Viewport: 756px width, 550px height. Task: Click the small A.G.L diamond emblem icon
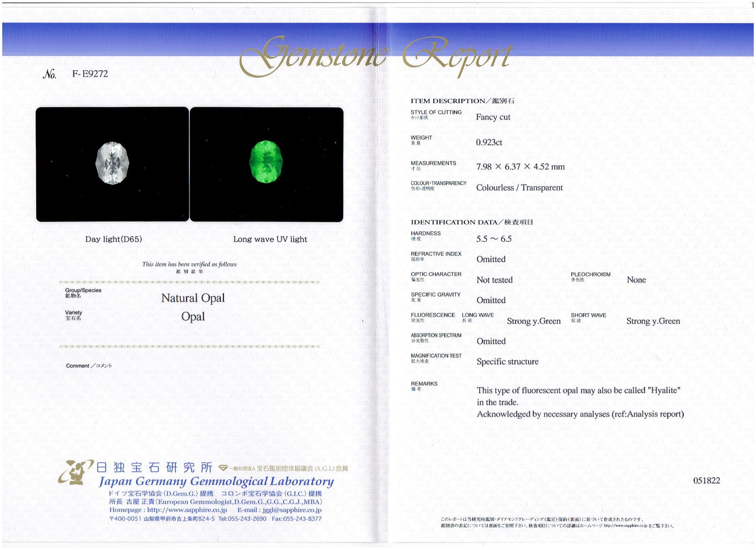click(223, 468)
